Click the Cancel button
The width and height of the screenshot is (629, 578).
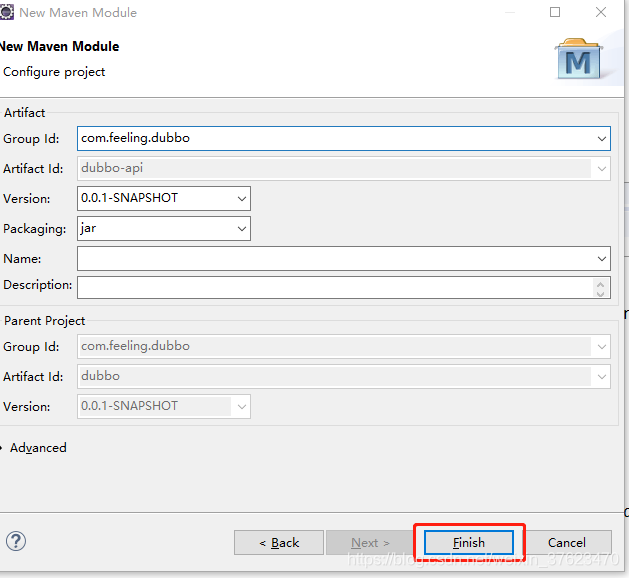[x=566, y=543]
